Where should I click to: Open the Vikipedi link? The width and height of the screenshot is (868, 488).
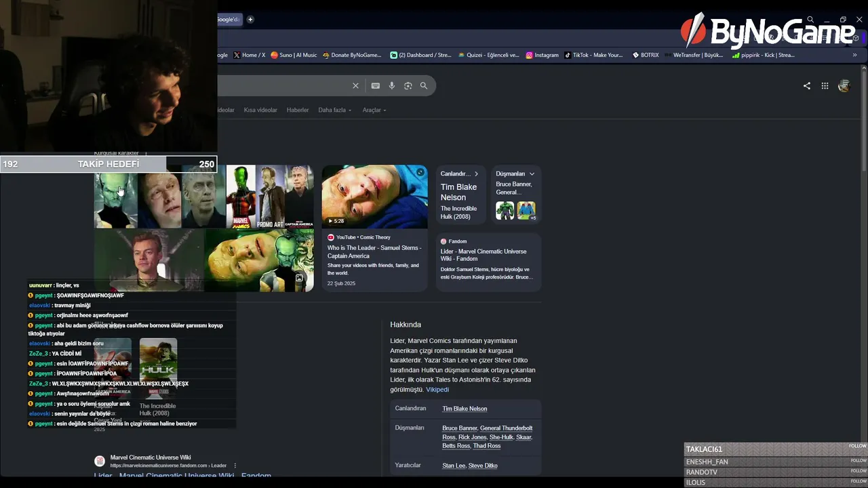[x=437, y=390]
